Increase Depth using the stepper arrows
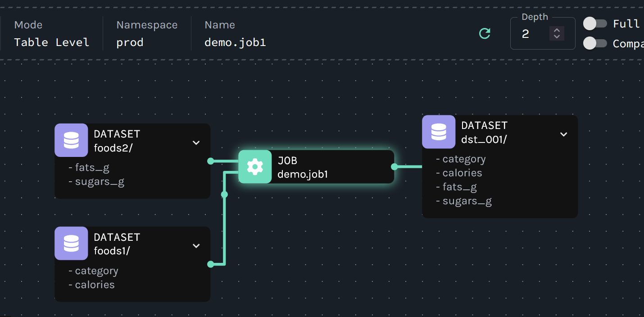The height and width of the screenshot is (317, 644). 557,30
